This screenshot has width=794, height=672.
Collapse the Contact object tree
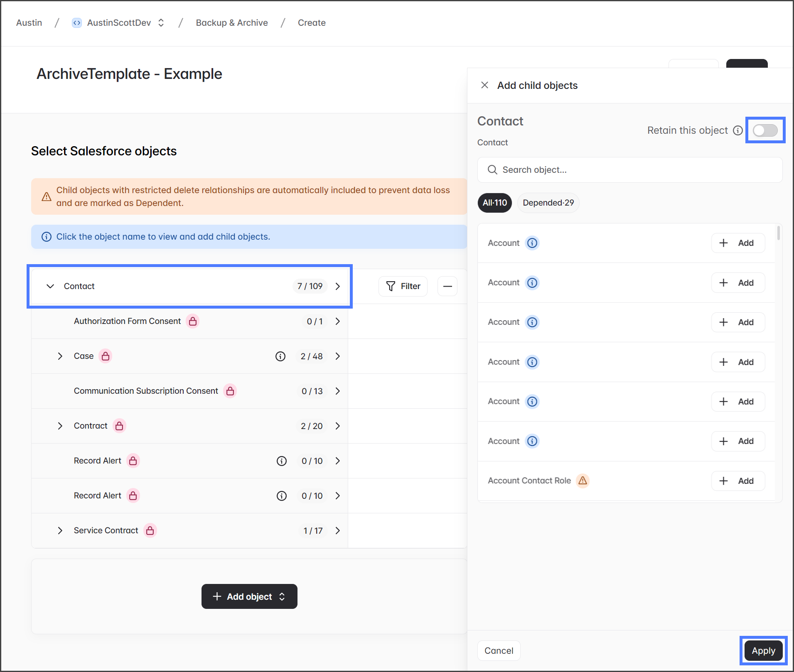coord(50,286)
